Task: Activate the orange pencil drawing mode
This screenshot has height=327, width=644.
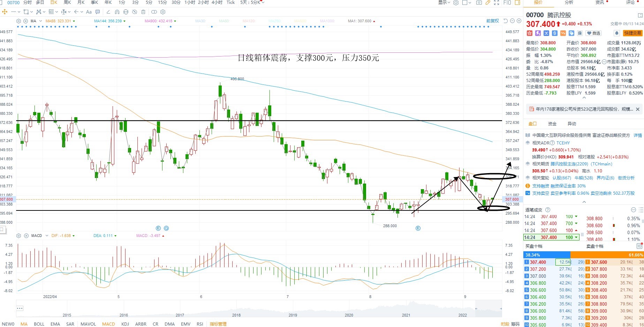Action: pyautogui.click(x=488, y=2)
